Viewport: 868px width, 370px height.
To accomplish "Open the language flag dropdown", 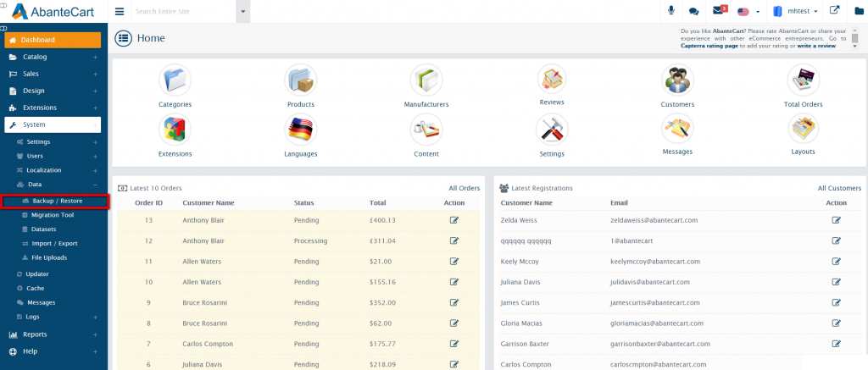I will coord(748,12).
